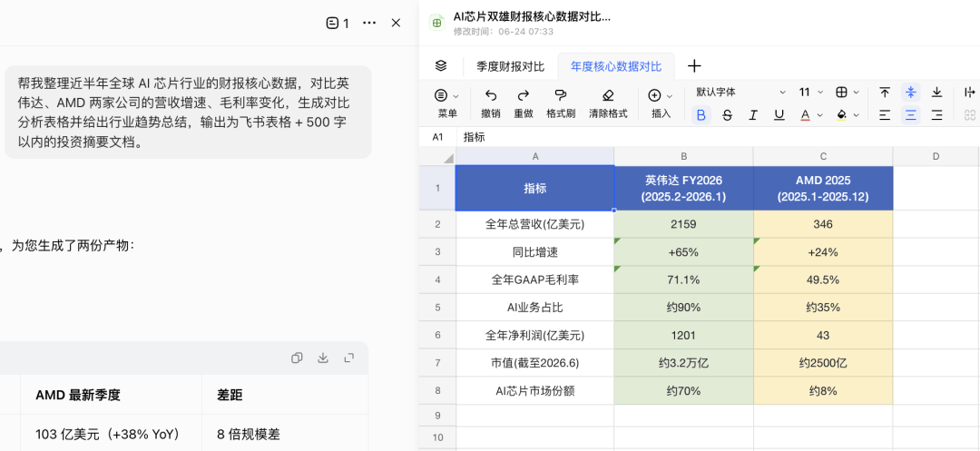Apply fill color paint bucket
The image size is (980, 451).
coord(841,115)
